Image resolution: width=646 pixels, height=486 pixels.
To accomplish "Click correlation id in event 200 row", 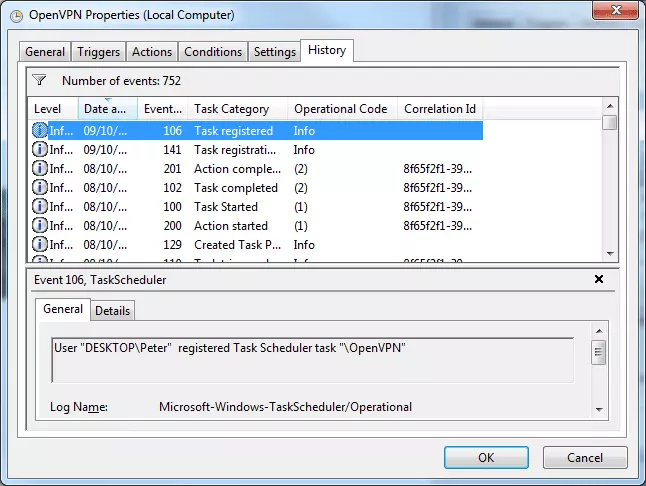I will click(438, 225).
